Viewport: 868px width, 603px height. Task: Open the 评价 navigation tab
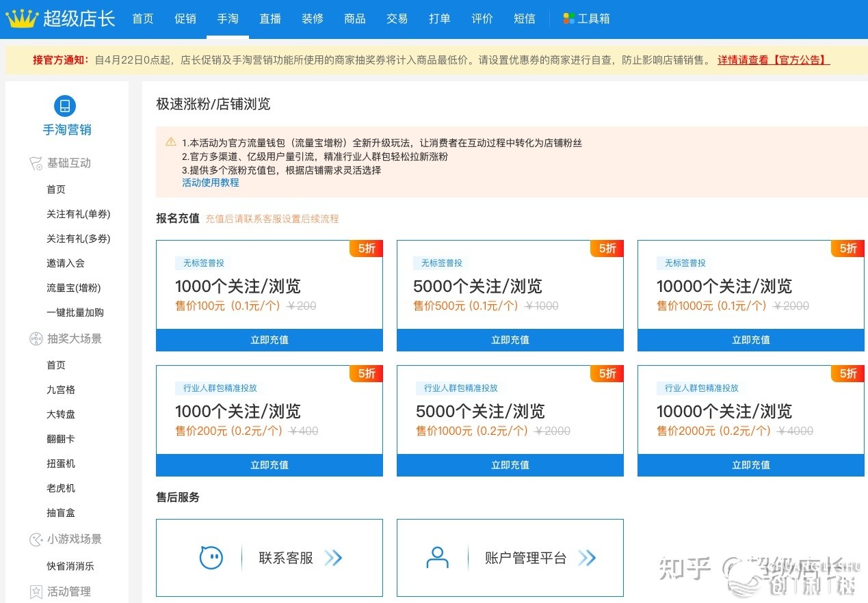(482, 18)
